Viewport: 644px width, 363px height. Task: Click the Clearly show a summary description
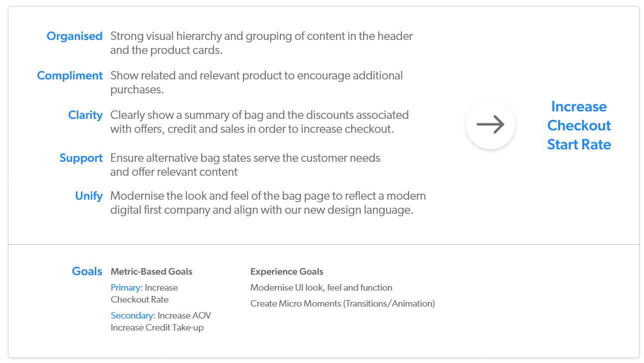(259, 122)
